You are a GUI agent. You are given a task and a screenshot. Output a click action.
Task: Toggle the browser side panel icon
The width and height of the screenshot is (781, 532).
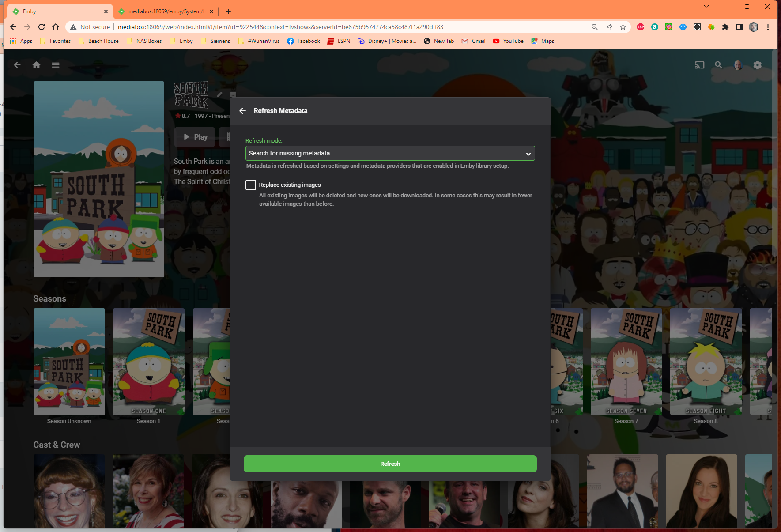pyautogui.click(x=739, y=27)
